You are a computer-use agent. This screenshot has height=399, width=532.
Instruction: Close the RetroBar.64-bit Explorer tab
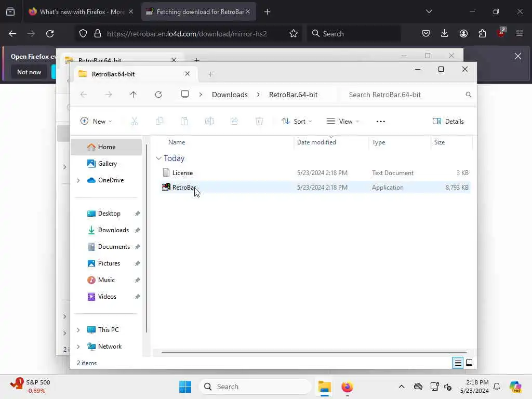(x=187, y=74)
